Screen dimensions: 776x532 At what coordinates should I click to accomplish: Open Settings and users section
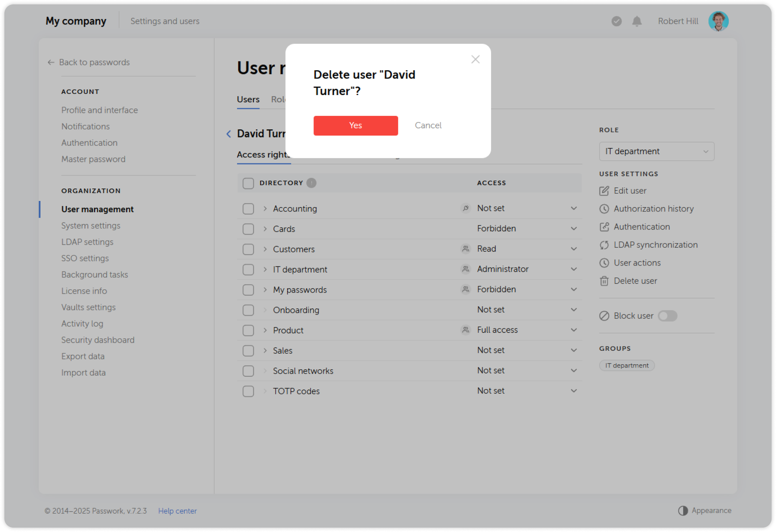pyautogui.click(x=165, y=21)
